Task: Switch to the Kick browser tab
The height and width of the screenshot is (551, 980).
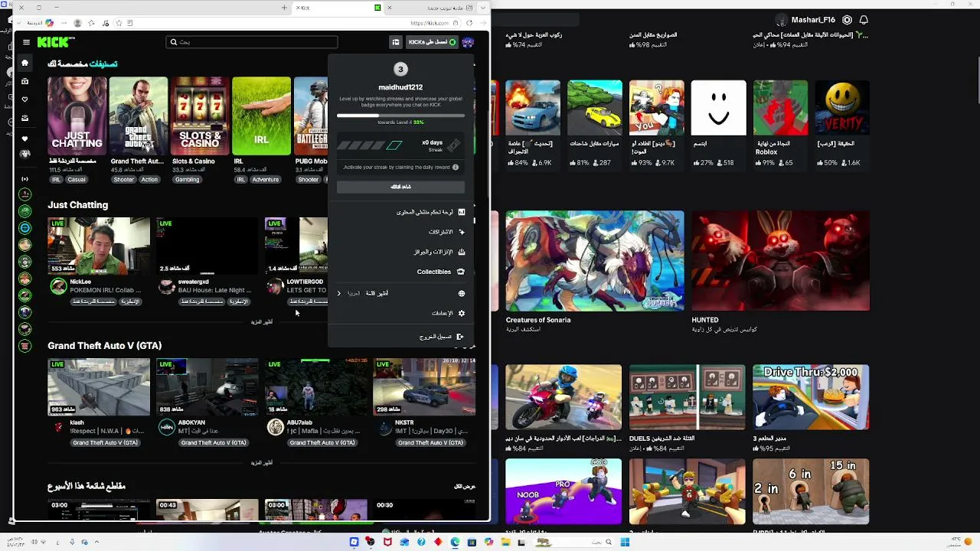Action: [337, 8]
